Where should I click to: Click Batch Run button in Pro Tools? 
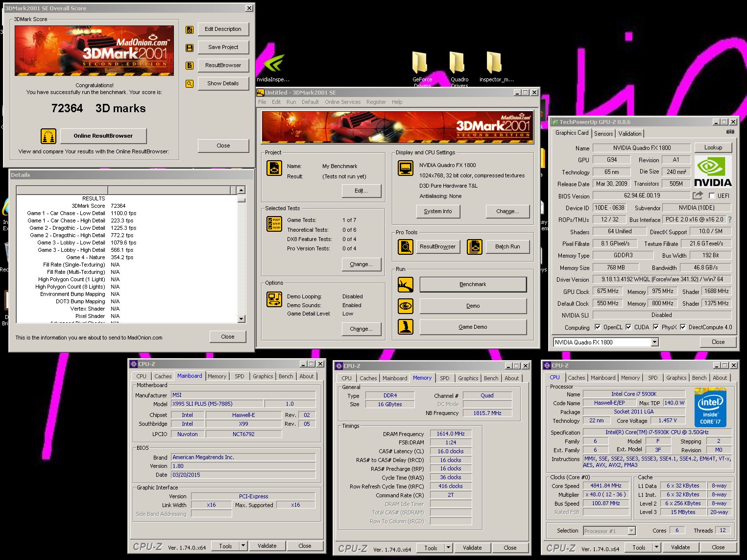(507, 246)
